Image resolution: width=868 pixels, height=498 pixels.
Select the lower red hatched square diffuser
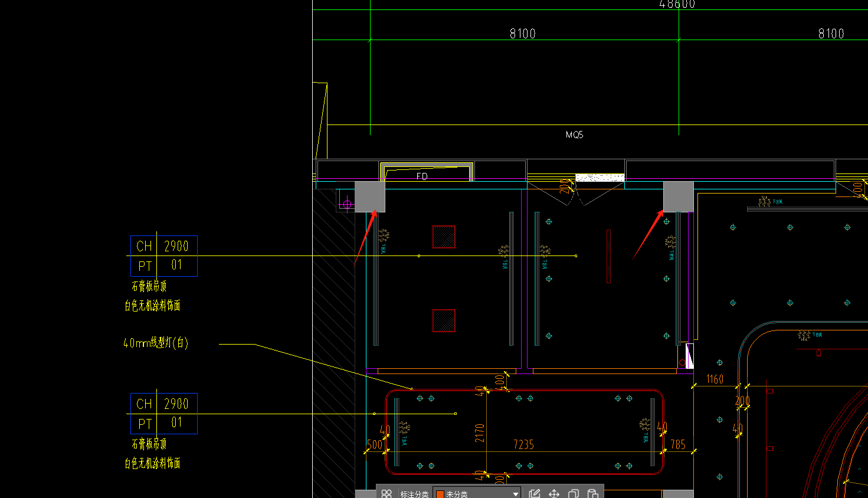(x=444, y=320)
